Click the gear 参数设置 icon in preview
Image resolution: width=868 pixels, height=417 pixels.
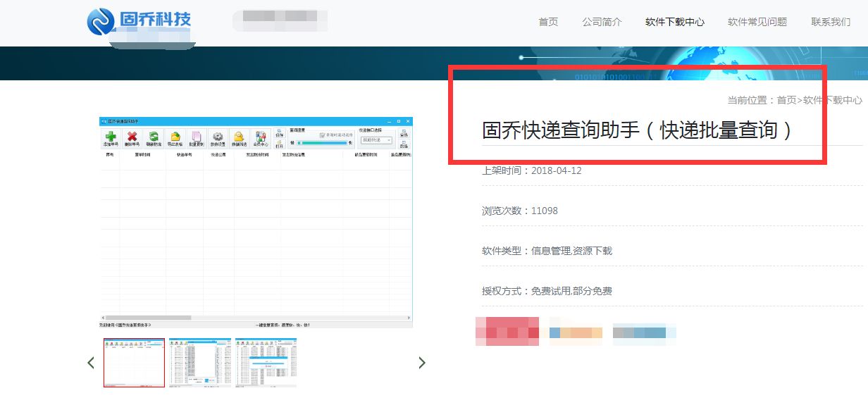point(218,137)
